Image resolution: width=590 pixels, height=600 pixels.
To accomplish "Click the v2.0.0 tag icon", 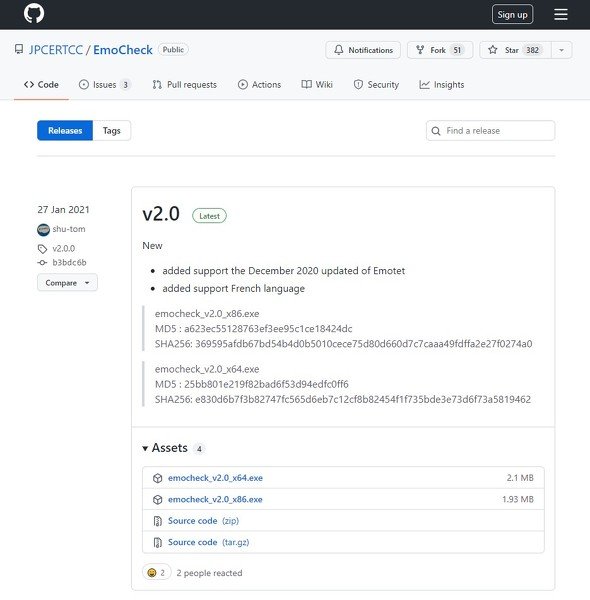I will click(x=42, y=249).
